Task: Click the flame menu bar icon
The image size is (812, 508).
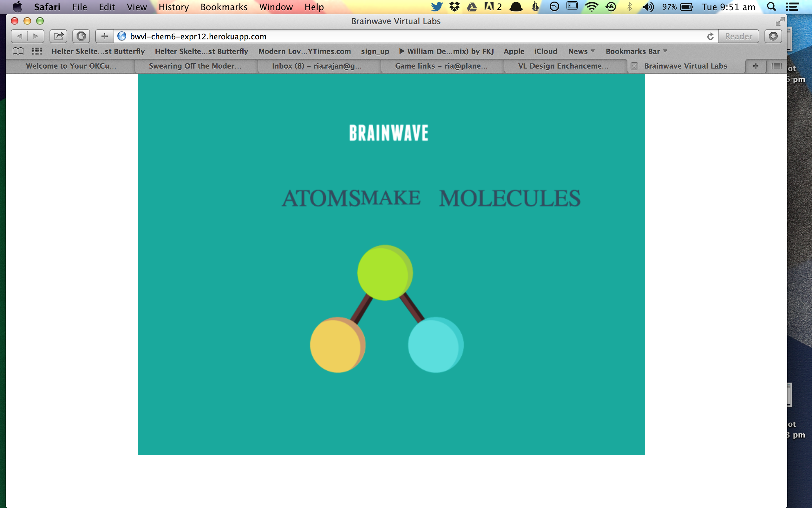Action: [535, 7]
